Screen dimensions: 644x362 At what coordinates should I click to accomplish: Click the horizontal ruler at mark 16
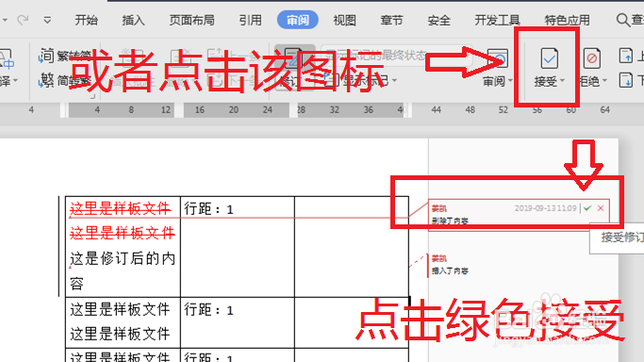point(200,110)
